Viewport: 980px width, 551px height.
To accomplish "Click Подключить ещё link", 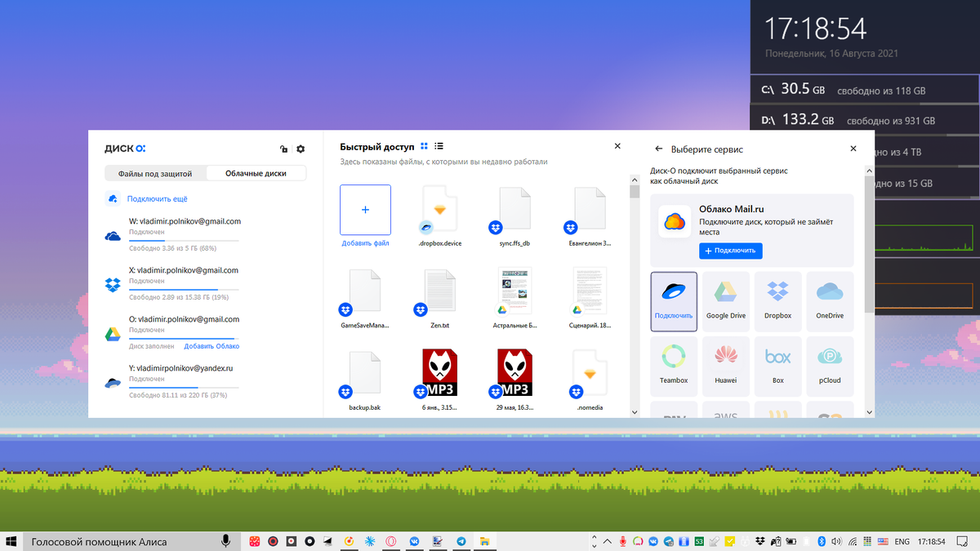I will [x=158, y=198].
